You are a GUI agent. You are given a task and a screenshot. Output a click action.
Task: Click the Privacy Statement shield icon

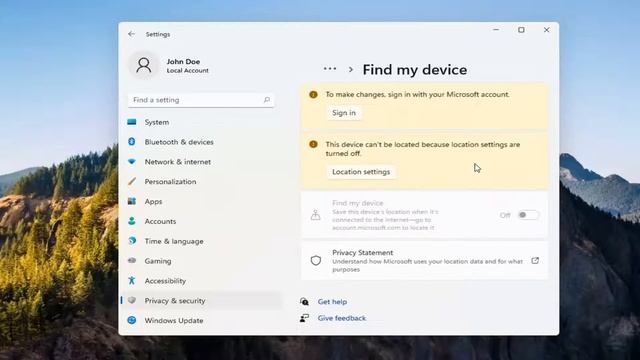click(316, 260)
